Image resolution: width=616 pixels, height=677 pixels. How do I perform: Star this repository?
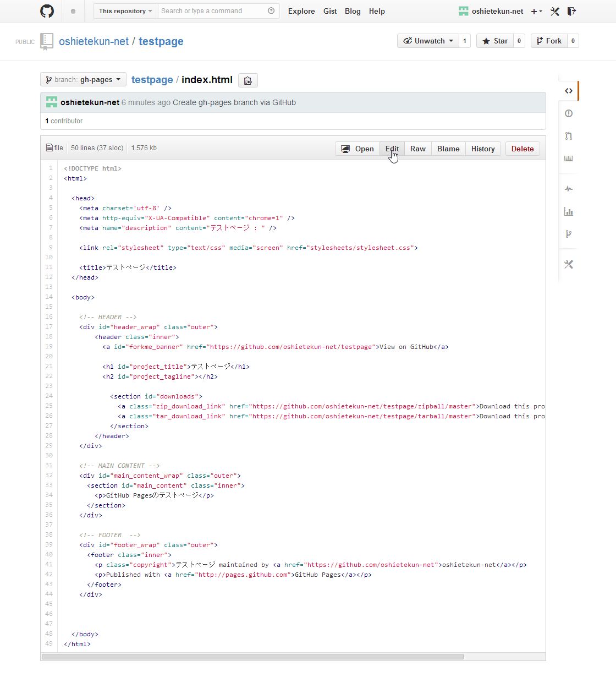[495, 41]
